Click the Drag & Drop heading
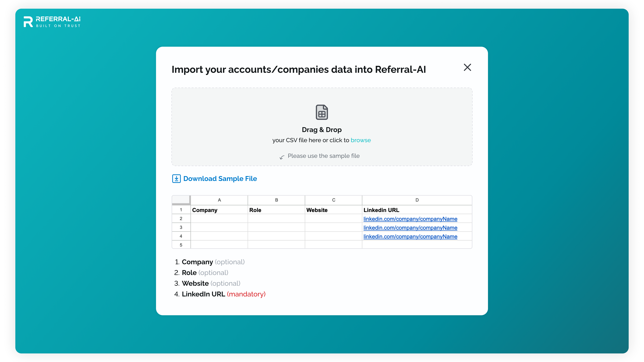 322,130
